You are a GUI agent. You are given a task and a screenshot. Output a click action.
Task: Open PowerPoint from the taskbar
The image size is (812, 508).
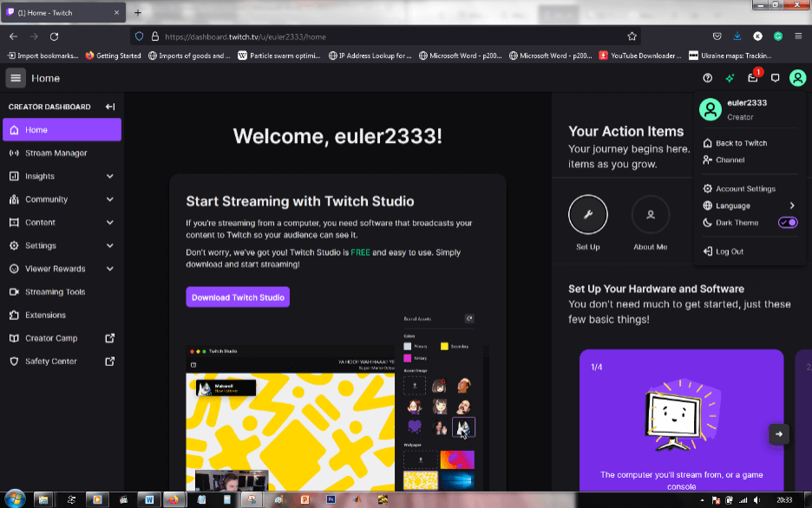click(x=304, y=499)
